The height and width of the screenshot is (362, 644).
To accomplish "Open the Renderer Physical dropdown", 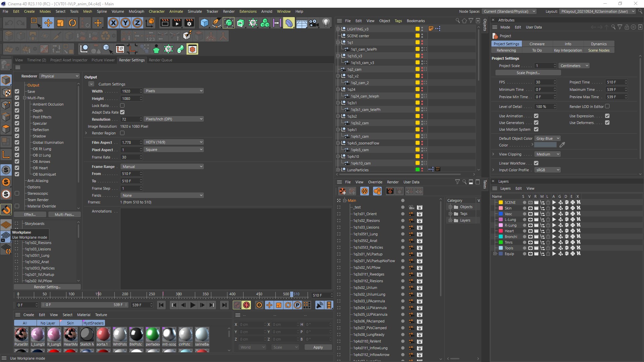I will coord(59,76).
